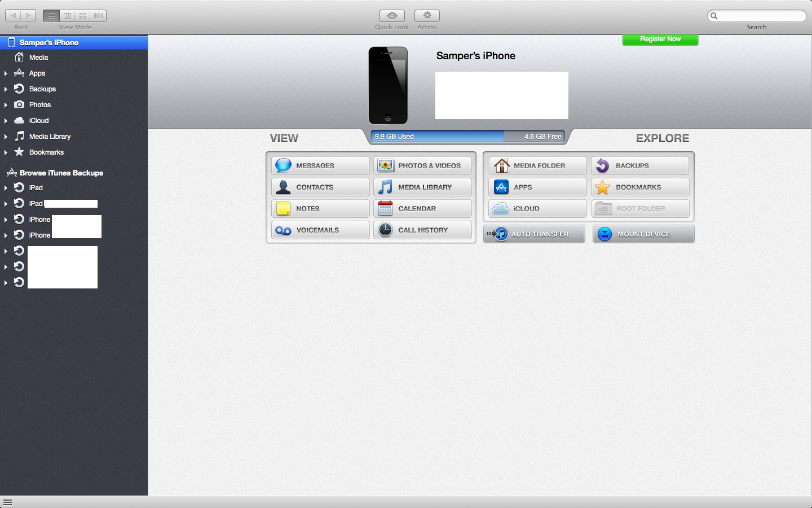
Task: Select Bookmarks in the sidebar
Action: pos(74,152)
